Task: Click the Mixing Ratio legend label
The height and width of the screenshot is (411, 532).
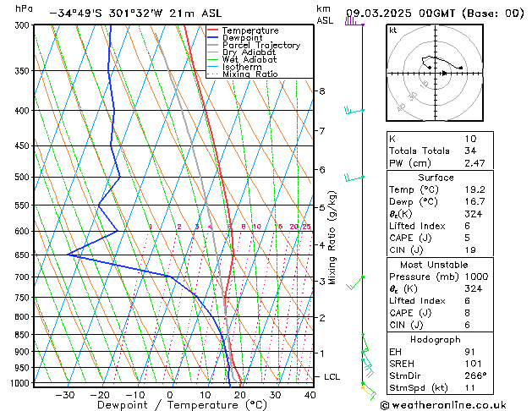Action: pyautogui.click(x=250, y=74)
